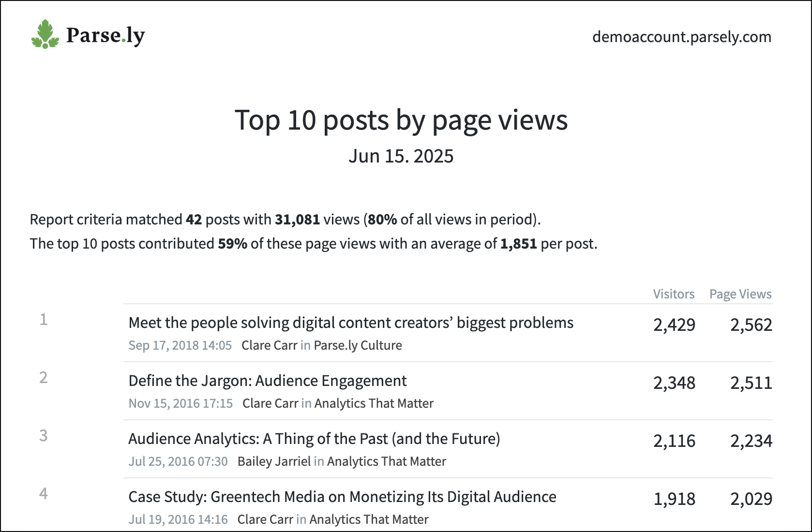812x532 pixels.
Task: Open Analytics That Matter section in Bailey Jarriel row
Action: [x=387, y=461]
